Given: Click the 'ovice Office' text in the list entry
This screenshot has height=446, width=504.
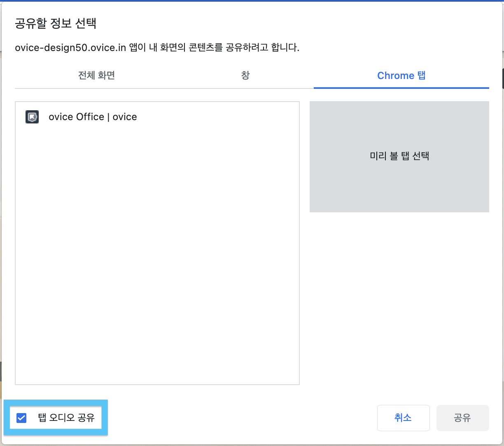Looking at the screenshot, I should point(76,117).
